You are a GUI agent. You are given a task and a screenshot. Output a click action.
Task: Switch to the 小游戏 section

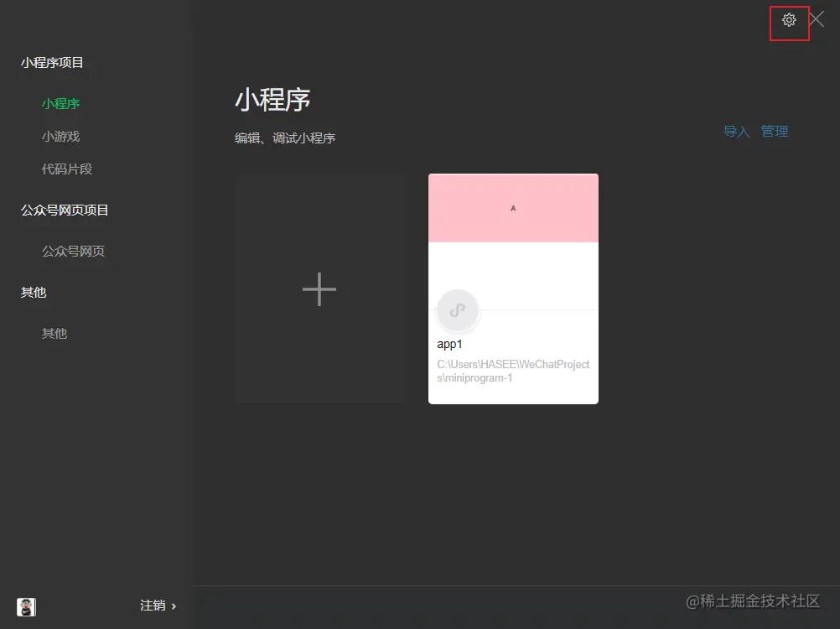[x=60, y=136]
